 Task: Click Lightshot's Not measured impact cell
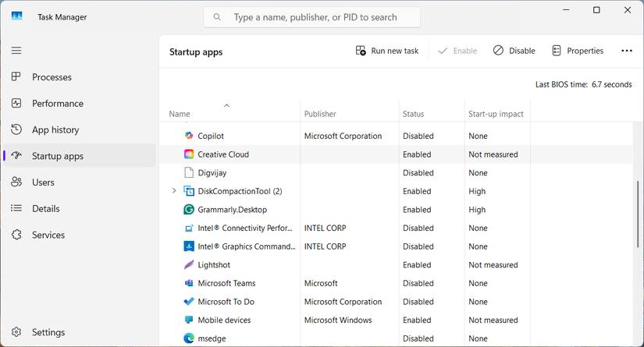[493, 265]
